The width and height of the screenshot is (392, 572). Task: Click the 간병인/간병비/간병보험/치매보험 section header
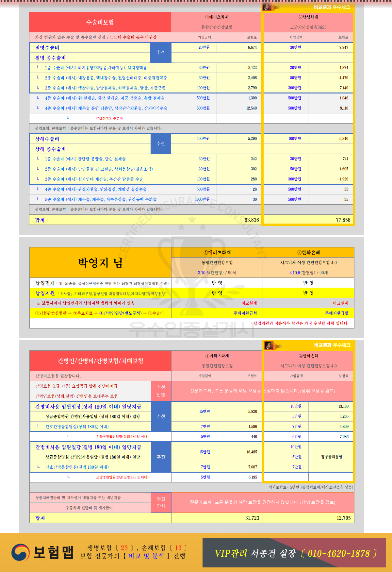(x=100, y=361)
